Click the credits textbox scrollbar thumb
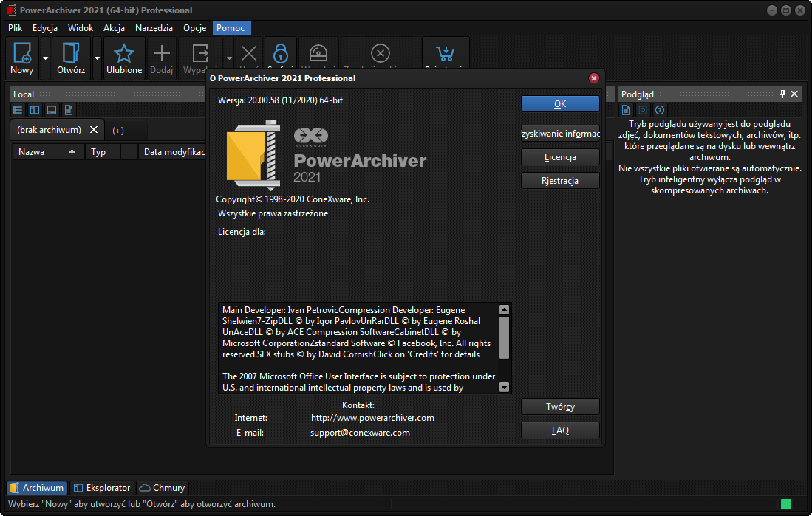Screen dimensions: 812x516 505,337
